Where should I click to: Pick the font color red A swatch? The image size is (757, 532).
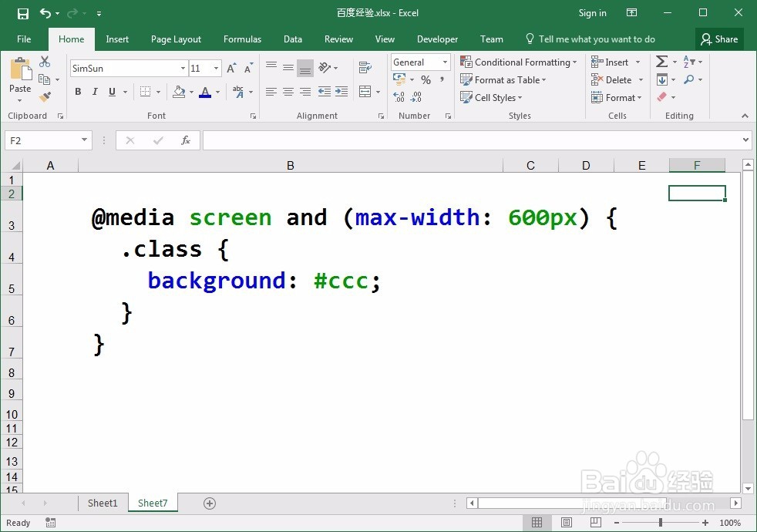coord(205,92)
